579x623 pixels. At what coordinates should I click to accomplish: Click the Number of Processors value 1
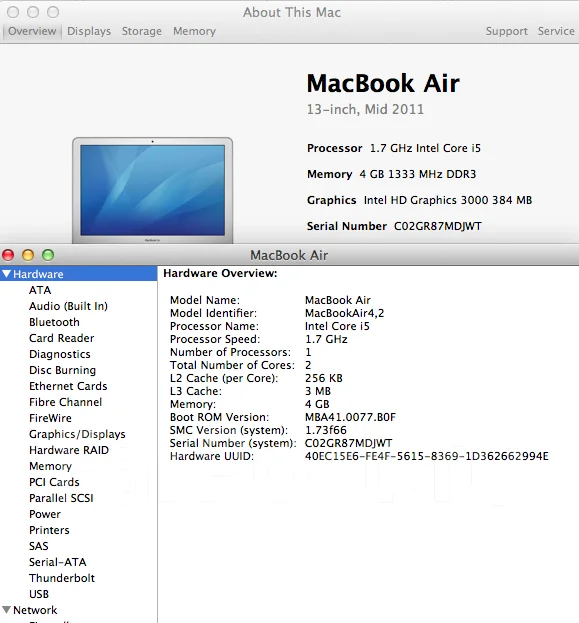pyautogui.click(x=308, y=352)
